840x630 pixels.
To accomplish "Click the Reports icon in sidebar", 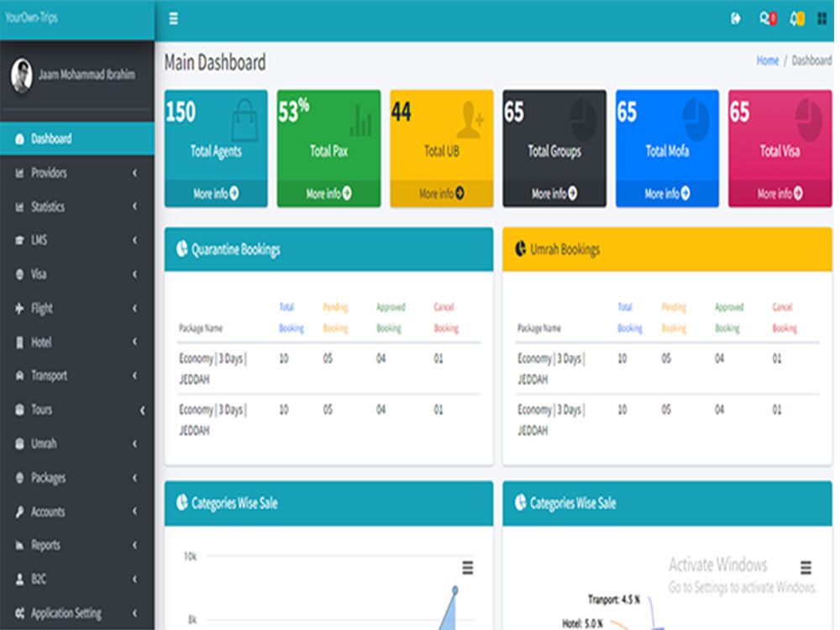I will coord(19,545).
